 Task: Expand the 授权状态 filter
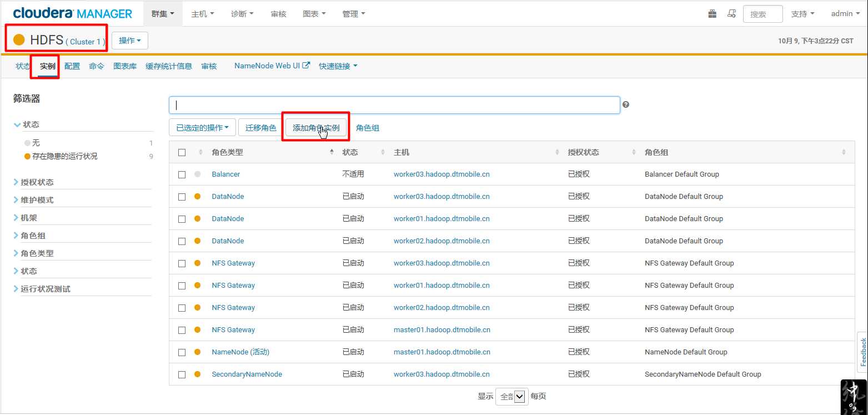pos(34,182)
